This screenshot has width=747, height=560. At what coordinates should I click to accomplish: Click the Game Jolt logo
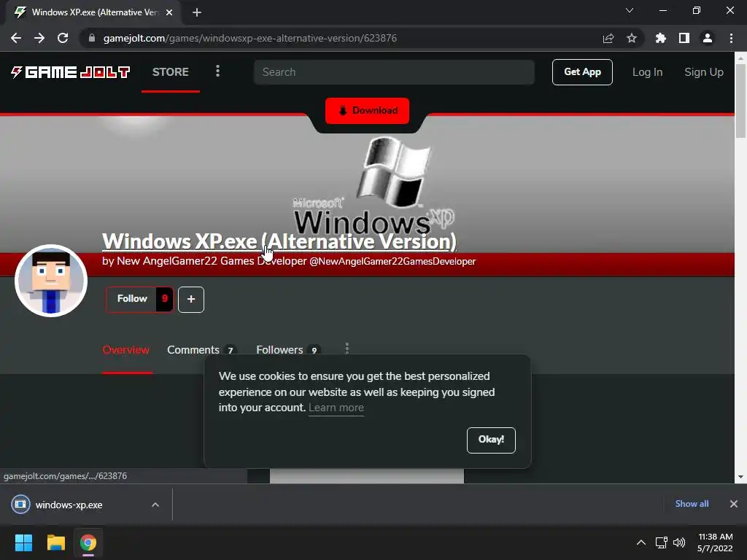[x=71, y=72]
